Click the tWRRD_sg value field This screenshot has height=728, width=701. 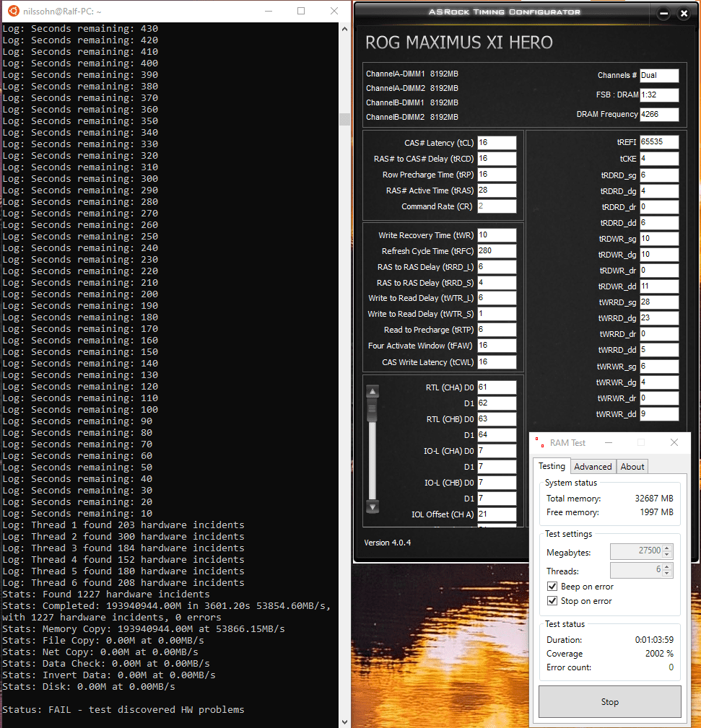click(659, 302)
